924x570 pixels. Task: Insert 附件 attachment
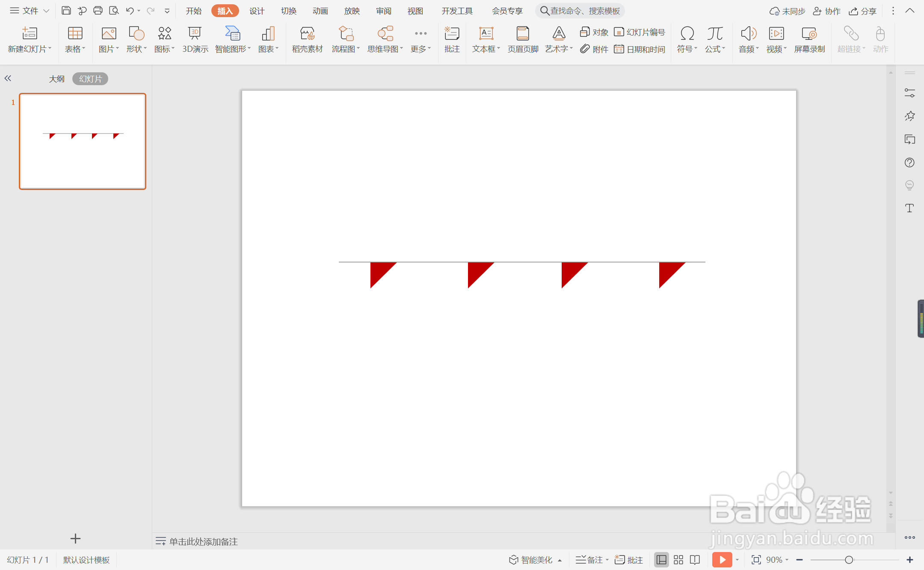point(594,49)
